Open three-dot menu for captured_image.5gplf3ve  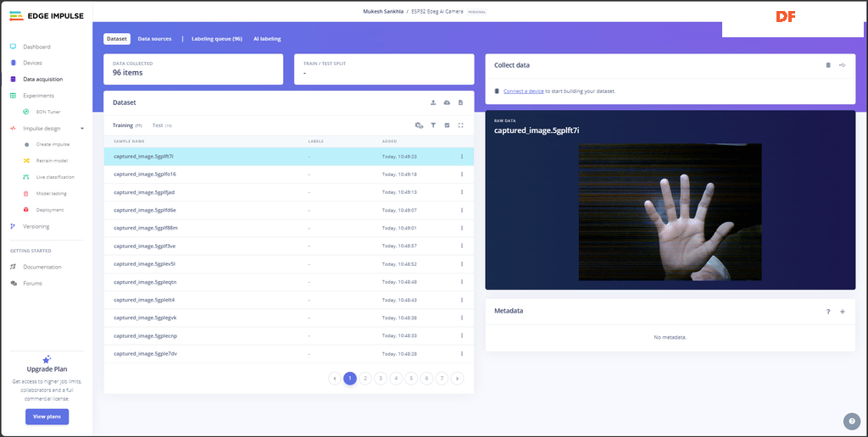462,246
